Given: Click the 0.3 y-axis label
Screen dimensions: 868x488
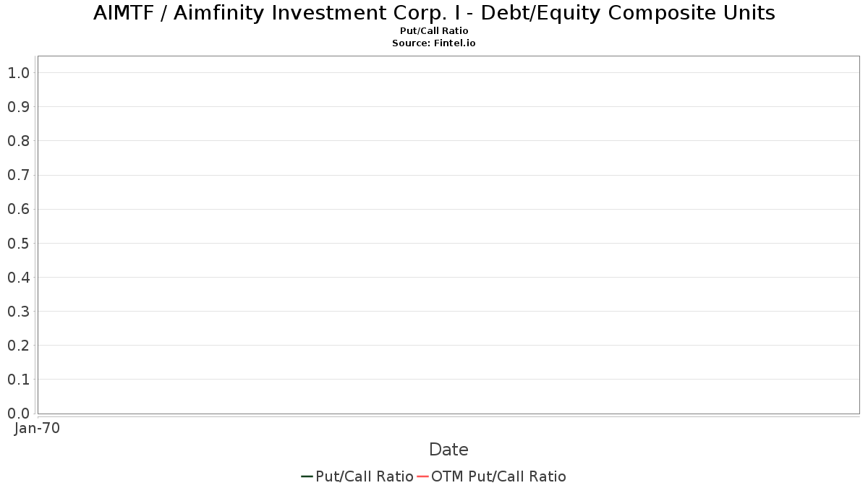Looking at the screenshot, I should 18,311.
